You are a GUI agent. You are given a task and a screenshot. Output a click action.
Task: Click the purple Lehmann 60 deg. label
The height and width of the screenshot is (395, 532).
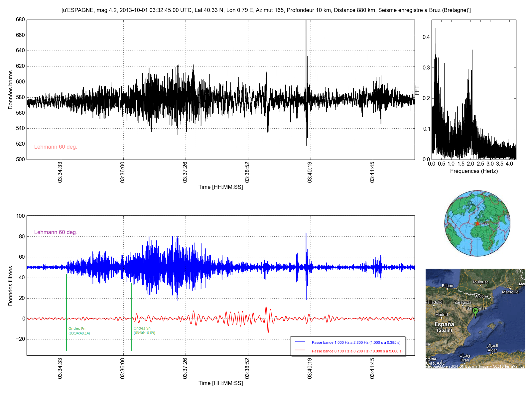(56, 232)
